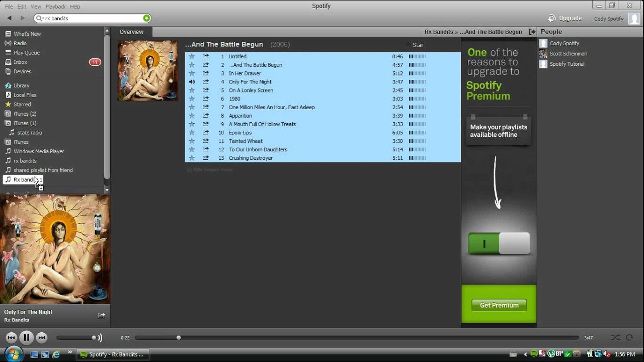This screenshot has width=644, height=362.
Task: Follow the Rx Bandits breadcrumb link
Action: (439, 32)
